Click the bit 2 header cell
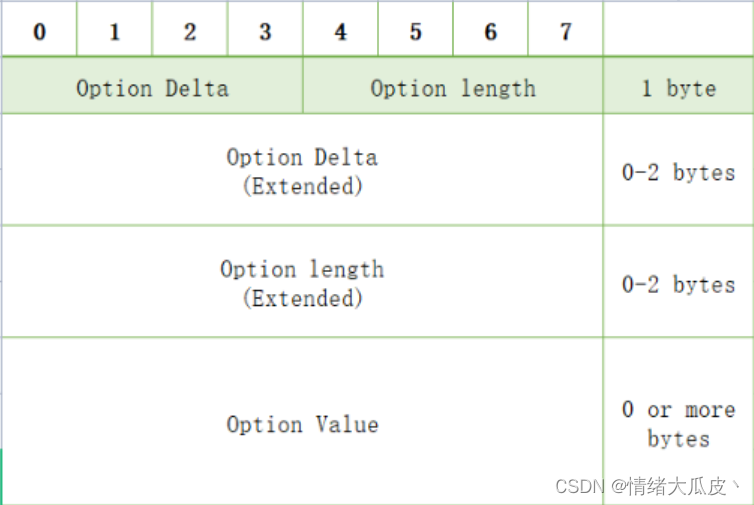Viewport: 754px width, 505px height. (190, 31)
